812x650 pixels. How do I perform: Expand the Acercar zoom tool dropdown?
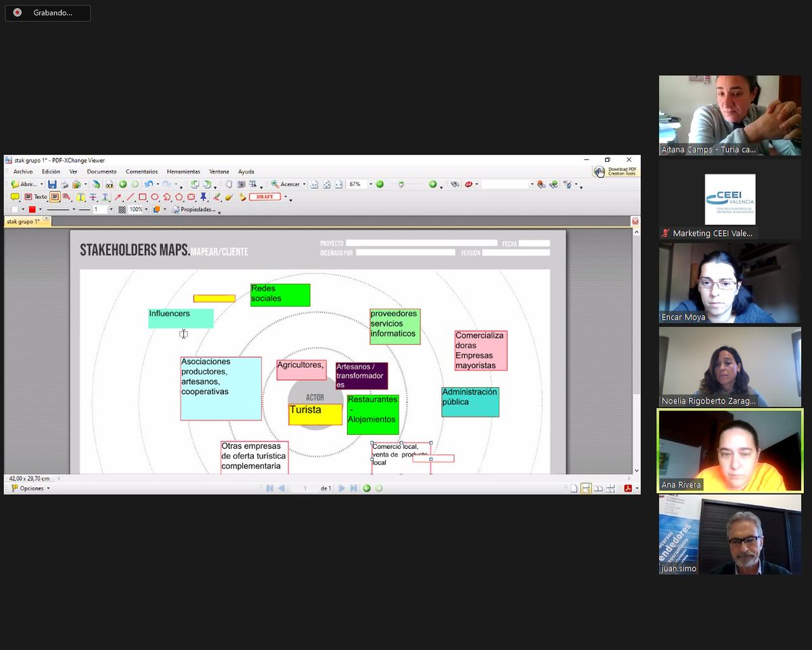point(304,184)
